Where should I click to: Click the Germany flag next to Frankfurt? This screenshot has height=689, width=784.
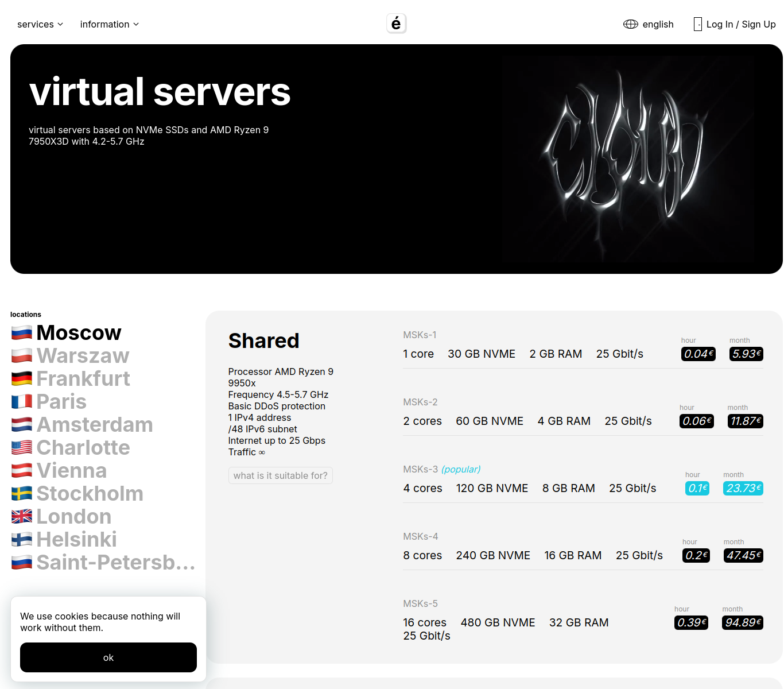tap(22, 379)
